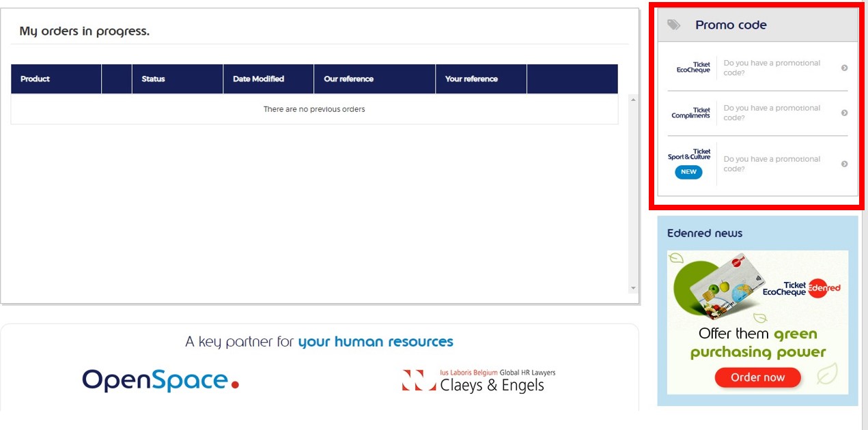868x430 pixels.
Task: Click the Our reference column header
Action: (374, 79)
